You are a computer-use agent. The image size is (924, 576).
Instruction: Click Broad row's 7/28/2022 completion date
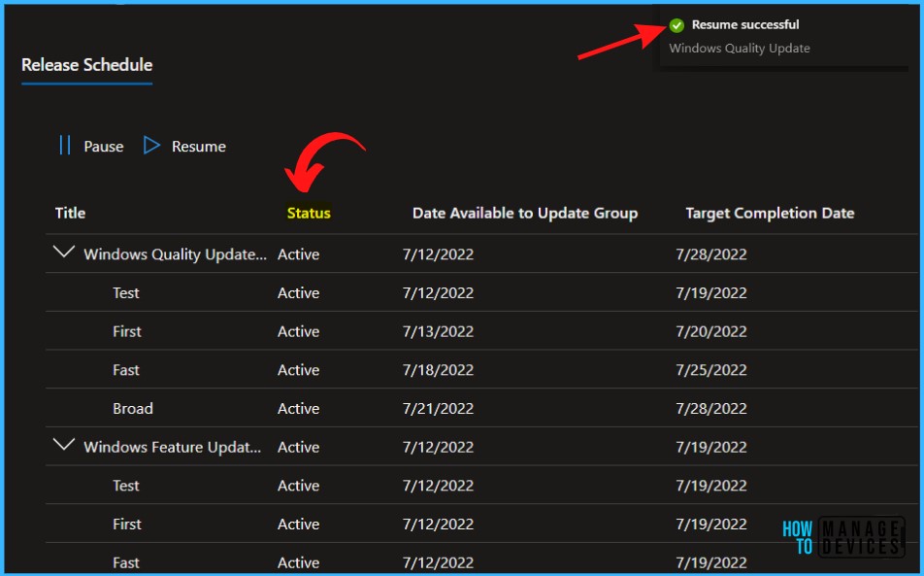pyautogui.click(x=711, y=409)
